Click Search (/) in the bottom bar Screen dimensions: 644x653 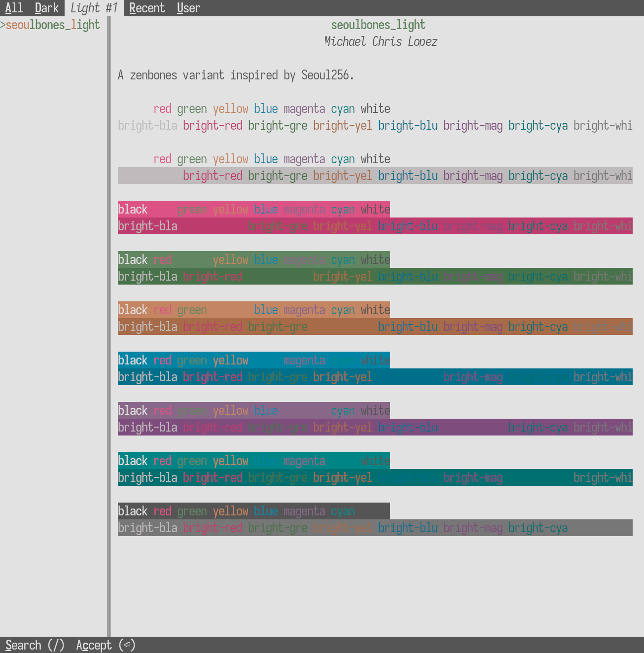tap(35, 645)
